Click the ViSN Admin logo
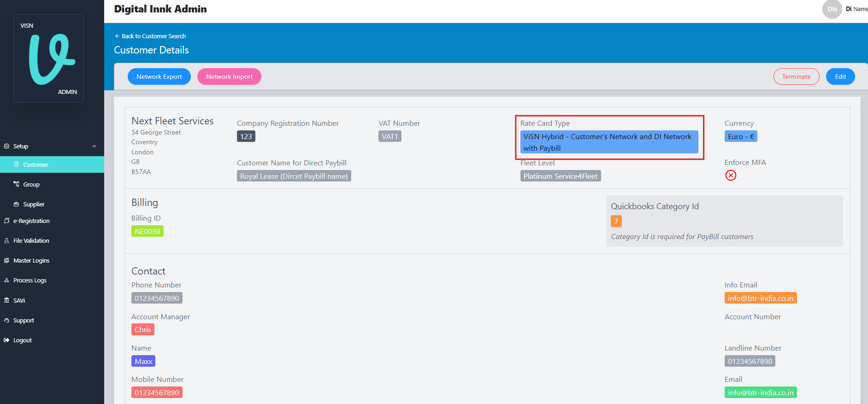Image resolution: width=868 pixels, height=404 pixels. [48, 59]
